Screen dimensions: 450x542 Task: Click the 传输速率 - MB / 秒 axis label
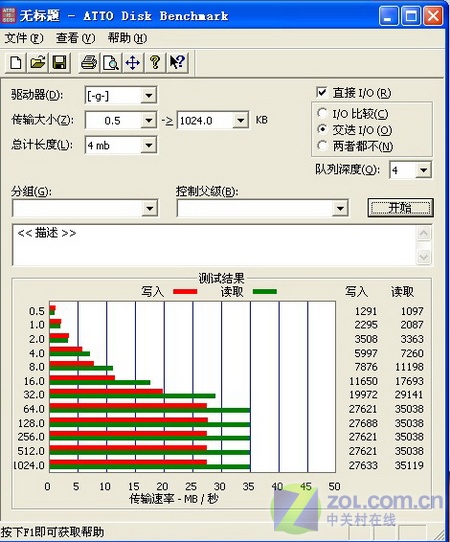tap(174, 499)
